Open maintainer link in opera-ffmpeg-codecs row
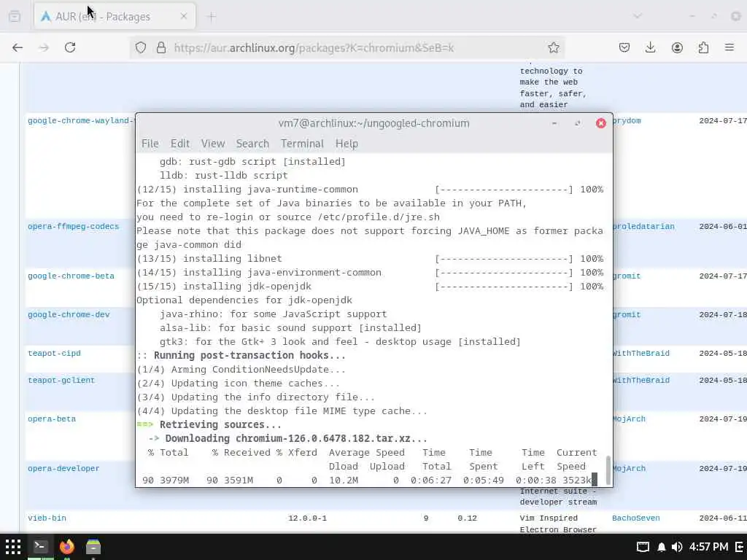Screen dimensions: 747x560 [644, 227]
